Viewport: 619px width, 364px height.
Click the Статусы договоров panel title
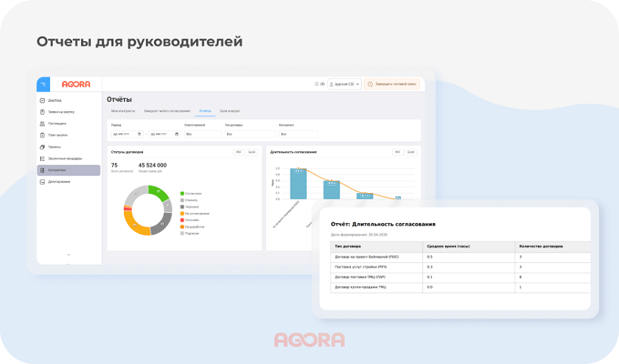[127, 152]
